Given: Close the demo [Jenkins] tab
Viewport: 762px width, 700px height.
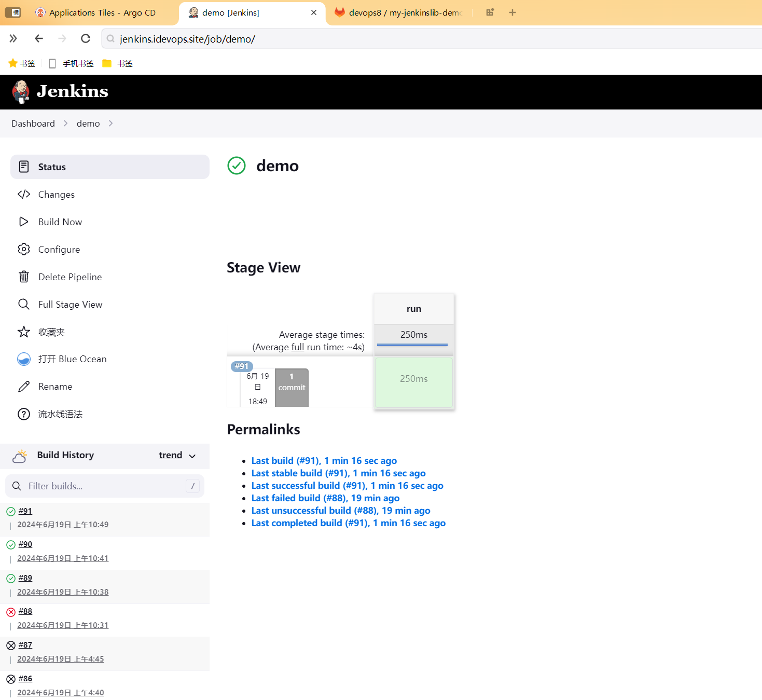Looking at the screenshot, I should point(314,12).
